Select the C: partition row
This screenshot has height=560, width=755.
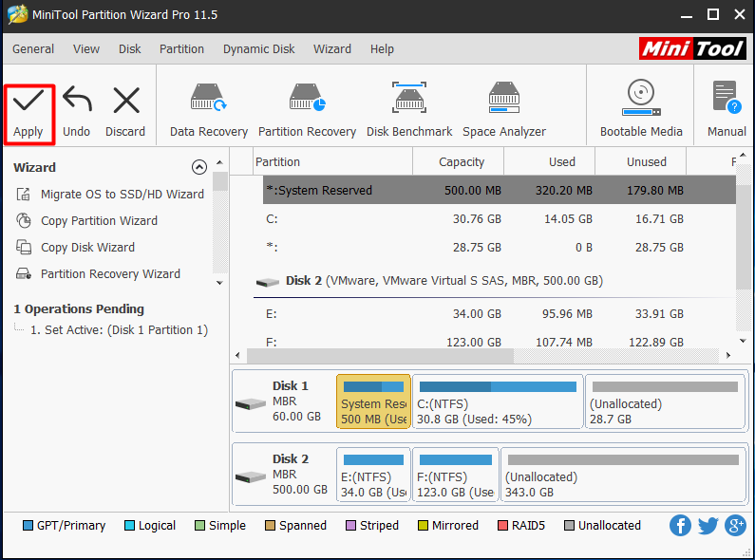499,219
